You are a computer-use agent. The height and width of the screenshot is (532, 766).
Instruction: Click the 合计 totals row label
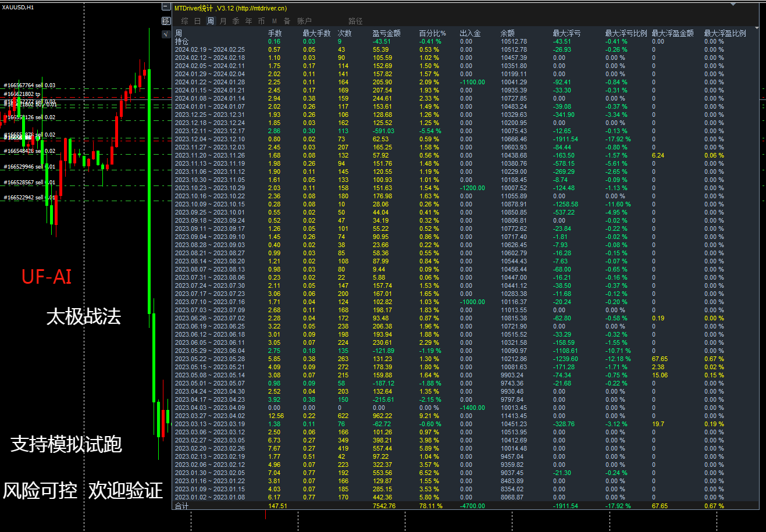[182, 506]
